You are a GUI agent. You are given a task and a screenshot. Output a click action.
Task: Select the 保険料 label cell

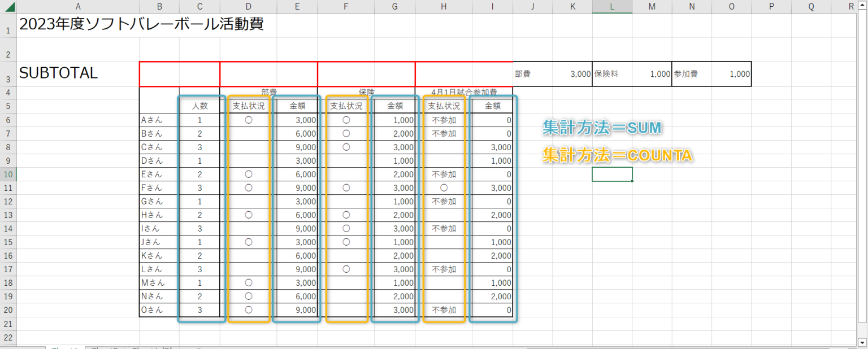coord(612,73)
